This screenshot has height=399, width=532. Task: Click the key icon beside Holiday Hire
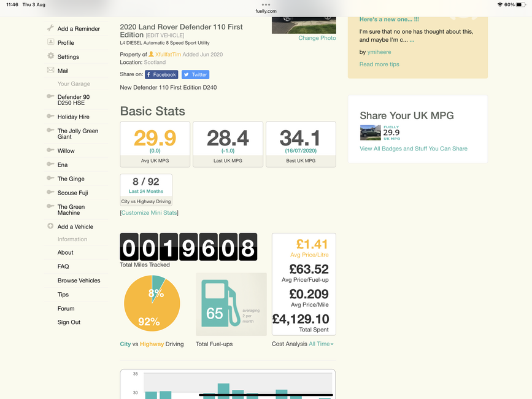tap(50, 116)
